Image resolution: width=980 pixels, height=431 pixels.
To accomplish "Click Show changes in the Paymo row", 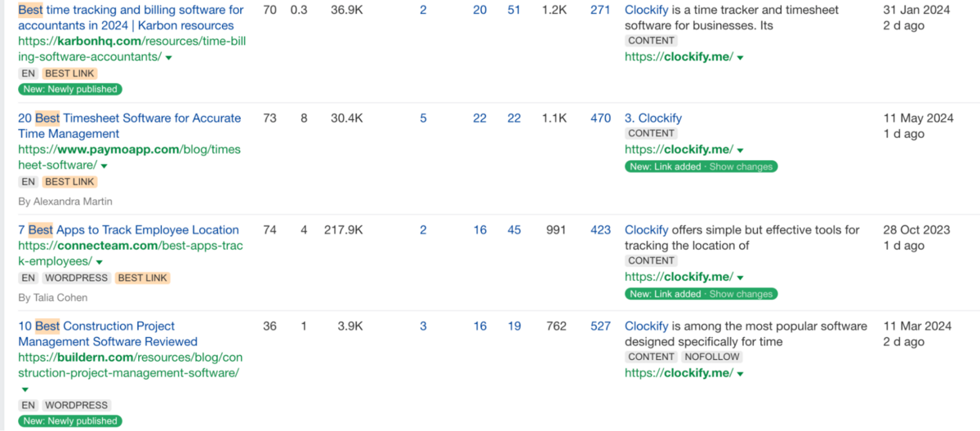I will (x=742, y=167).
